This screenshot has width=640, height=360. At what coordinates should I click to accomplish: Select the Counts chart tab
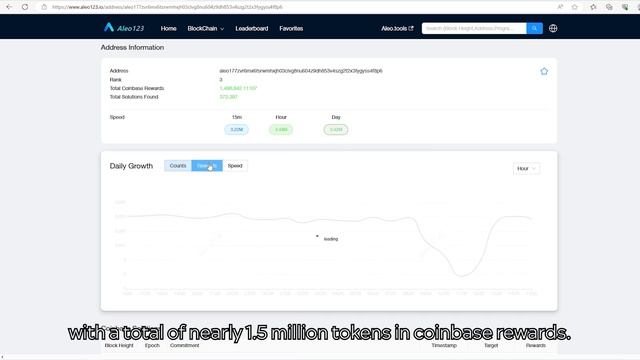(x=178, y=166)
